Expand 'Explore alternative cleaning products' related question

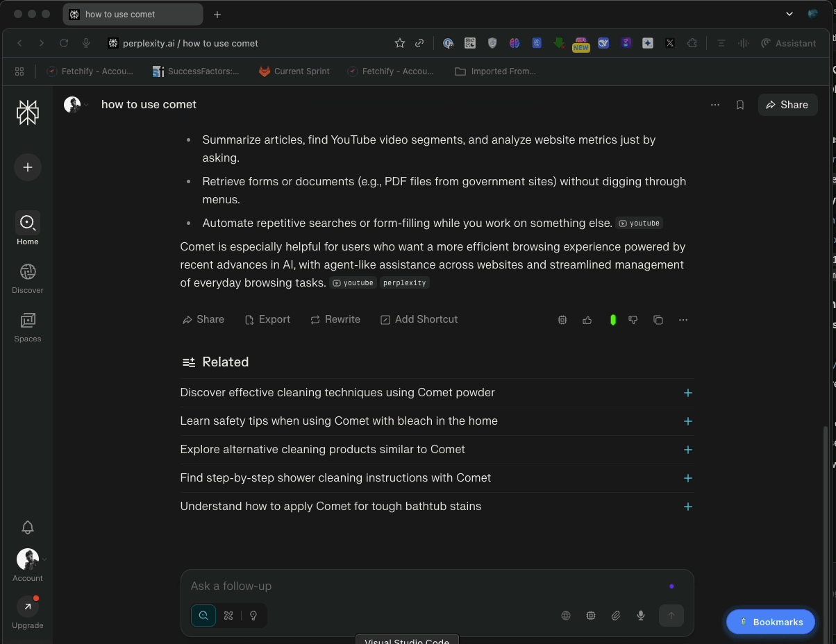click(687, 450)
